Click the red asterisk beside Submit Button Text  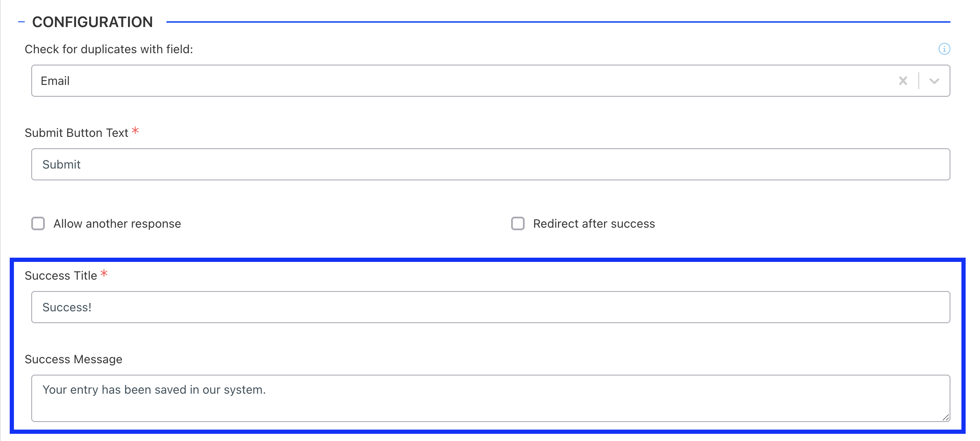click(135, 131)
